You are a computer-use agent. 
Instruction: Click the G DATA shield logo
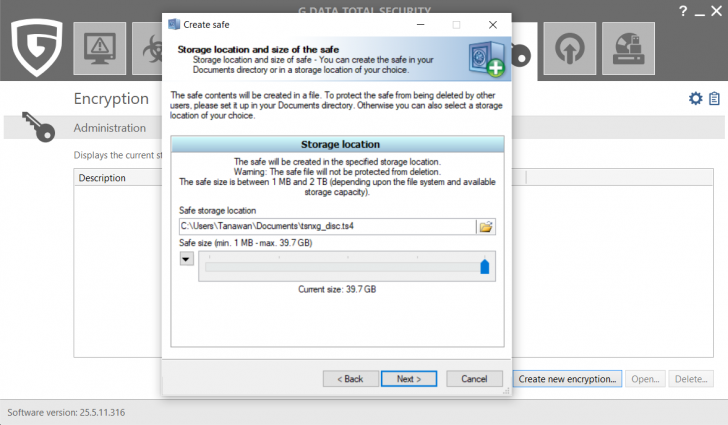[x=37, y=47]
